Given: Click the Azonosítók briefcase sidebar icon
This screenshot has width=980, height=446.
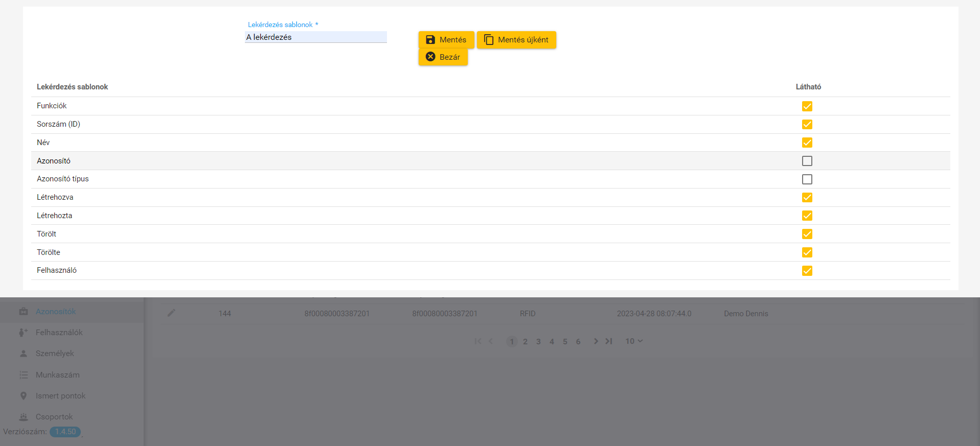Looking at the screenshot, I should [x=24, y=312].
